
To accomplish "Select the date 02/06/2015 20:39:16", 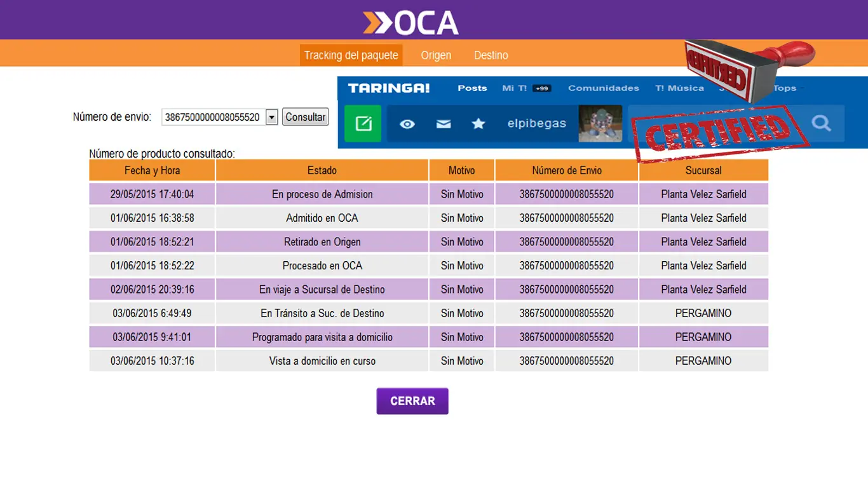I will [x=152, y=290].
